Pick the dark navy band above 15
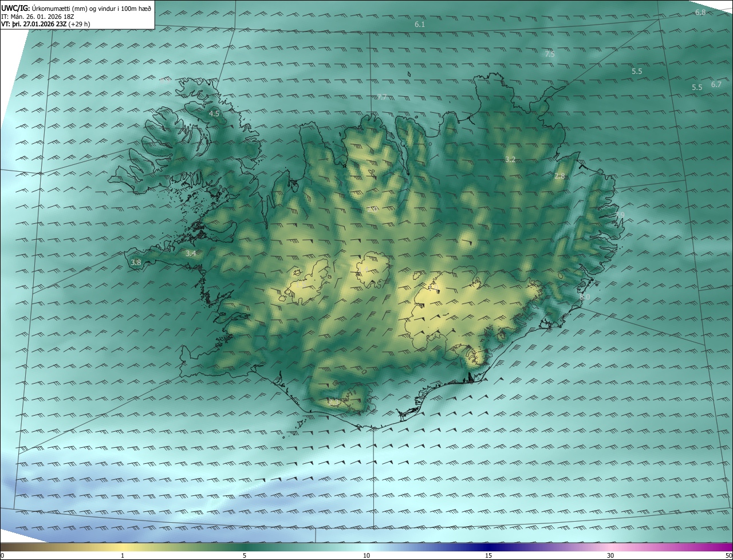The image size is (733, 560). tap(488, 547)
